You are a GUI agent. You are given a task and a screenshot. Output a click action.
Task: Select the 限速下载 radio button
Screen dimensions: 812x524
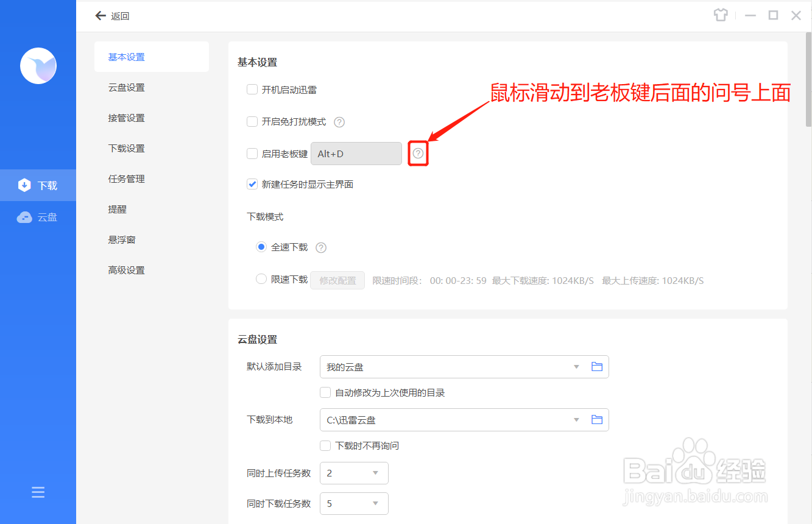click(261, 279)
